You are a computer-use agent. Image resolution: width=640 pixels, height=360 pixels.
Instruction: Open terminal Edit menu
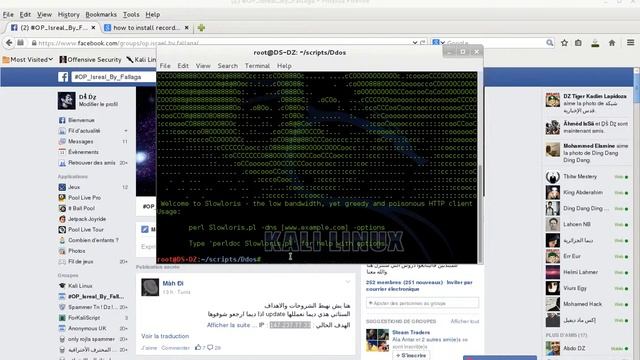(183, 66)
